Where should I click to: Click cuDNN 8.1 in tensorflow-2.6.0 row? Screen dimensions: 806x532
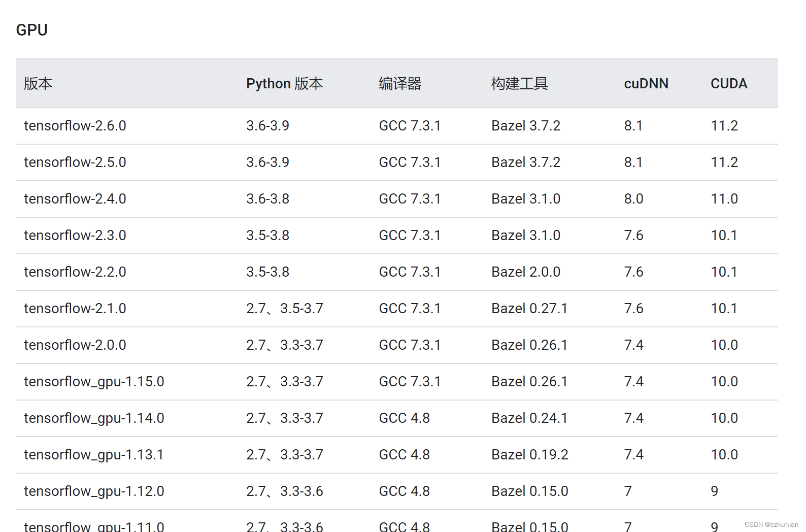coord(633,125)
